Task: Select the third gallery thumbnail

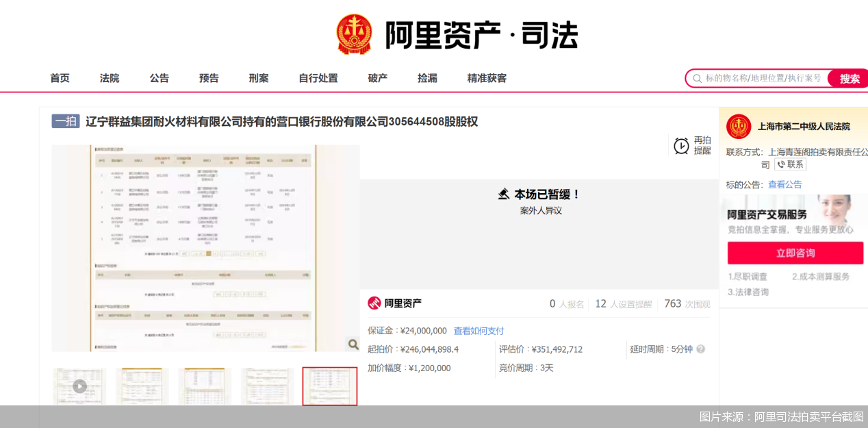Action: (x=205, y=386)
